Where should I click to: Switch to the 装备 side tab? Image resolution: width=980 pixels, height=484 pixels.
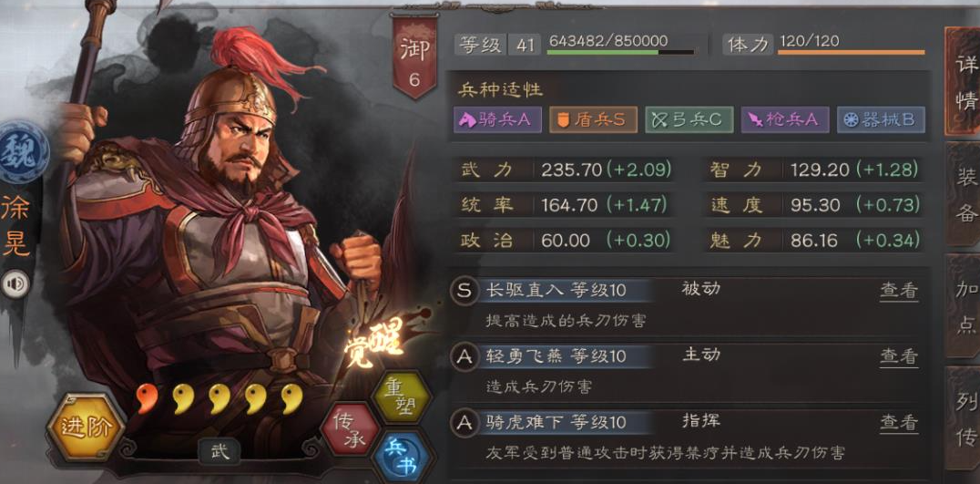[x=965, y=196]
